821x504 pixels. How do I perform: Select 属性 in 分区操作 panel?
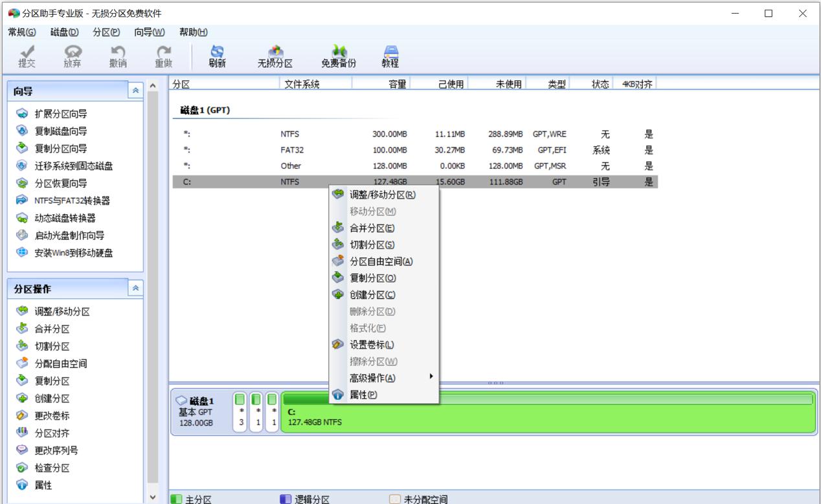click(x=35, y=485)
